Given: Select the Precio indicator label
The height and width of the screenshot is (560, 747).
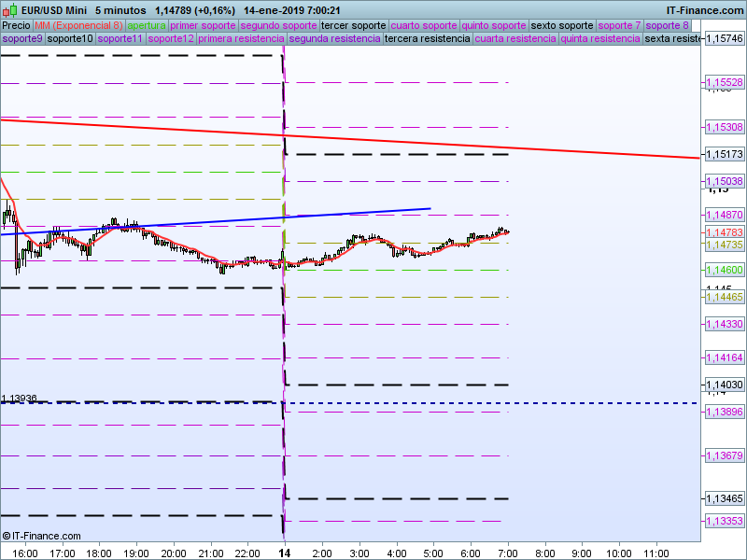Looking at the screenshot, I should pos(16,25).
